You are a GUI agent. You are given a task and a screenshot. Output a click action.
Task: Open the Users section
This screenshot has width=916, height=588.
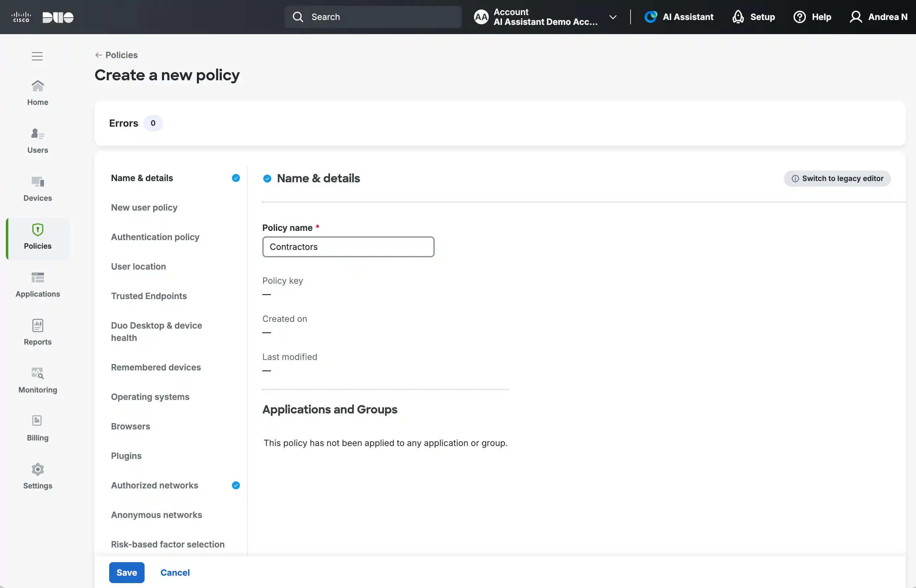[38, 140]
